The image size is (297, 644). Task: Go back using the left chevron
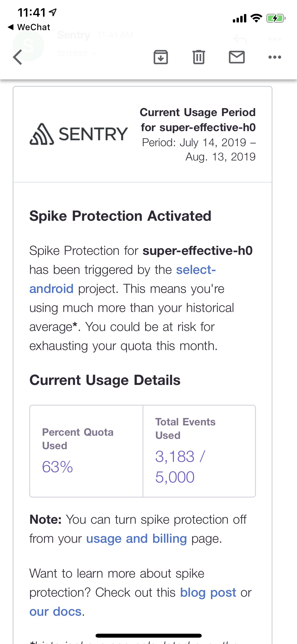tap(17, 57)
